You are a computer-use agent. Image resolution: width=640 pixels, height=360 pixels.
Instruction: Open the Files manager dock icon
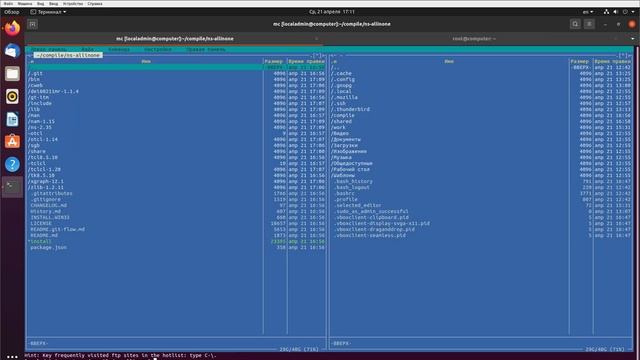(12, 74)
